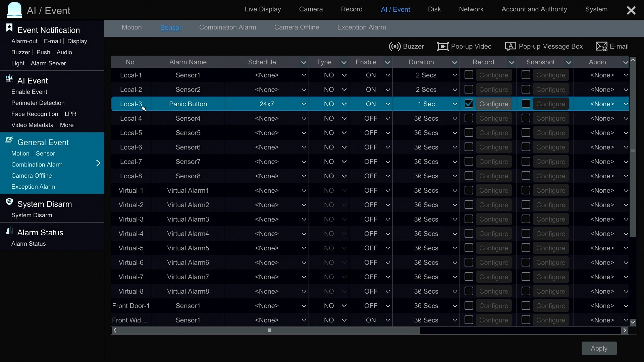Click the horizontal scrollbar thumb
This screenshot has width=644, height=362.
(269, 330)
